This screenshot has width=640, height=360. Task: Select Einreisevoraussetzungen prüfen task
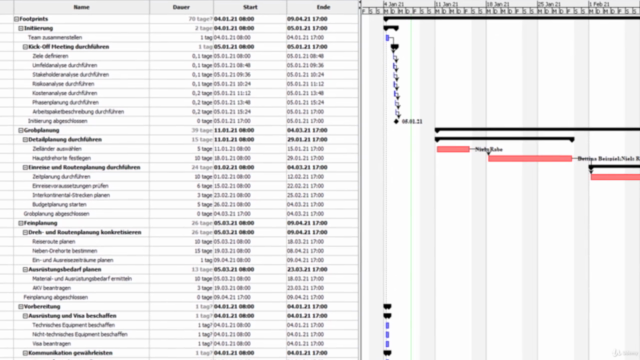click(70, 186)
